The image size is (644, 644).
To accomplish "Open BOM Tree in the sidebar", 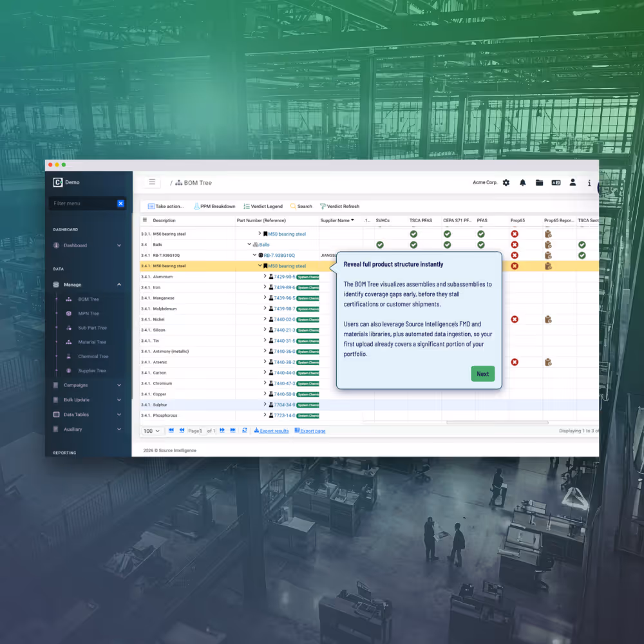I will coord(88,299).
